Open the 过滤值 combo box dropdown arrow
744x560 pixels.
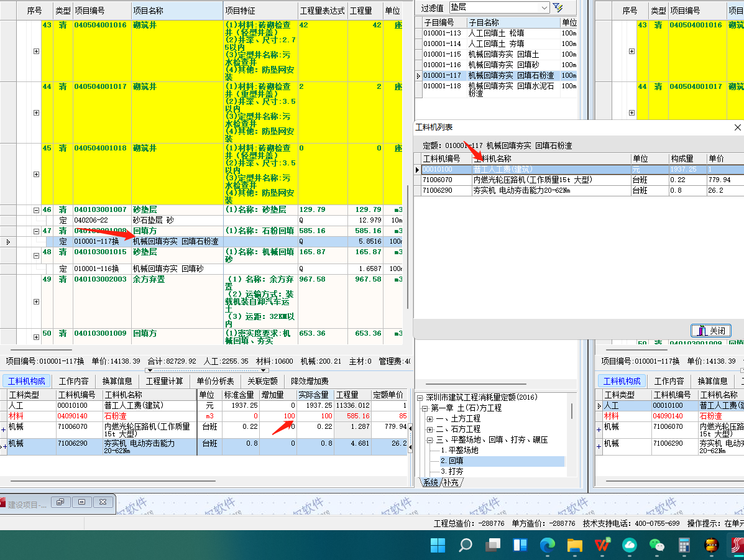(x=544, y=7)
